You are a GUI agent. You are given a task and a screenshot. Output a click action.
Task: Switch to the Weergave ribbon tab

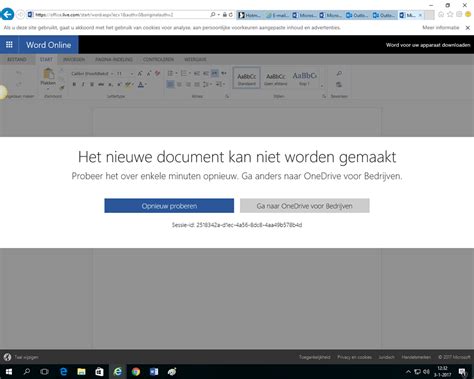(195, 59)
